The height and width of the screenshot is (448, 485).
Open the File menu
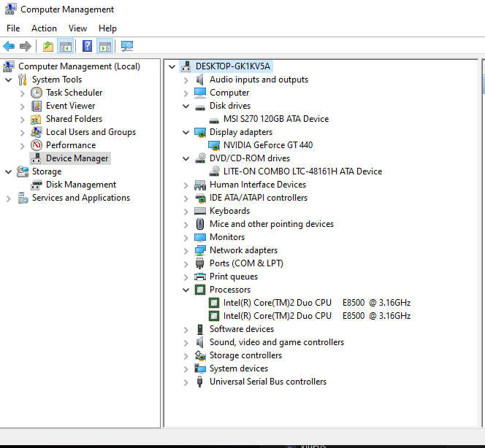click(13, 28)
